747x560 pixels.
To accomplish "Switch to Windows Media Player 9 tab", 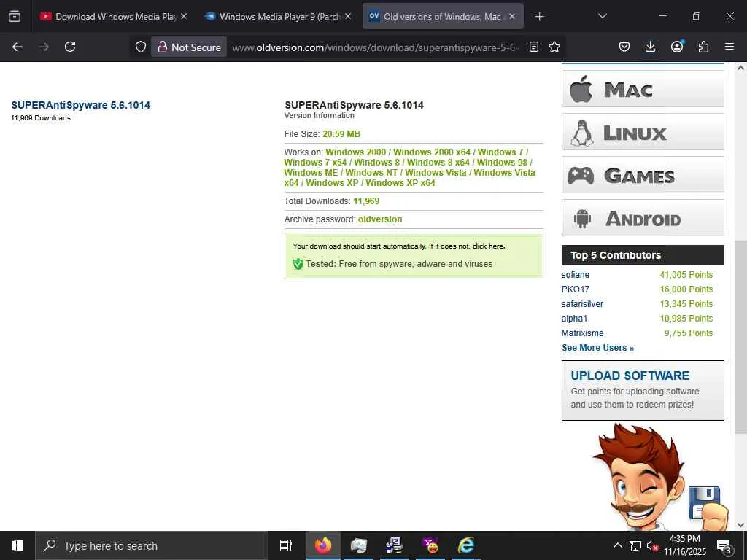I will click(276, 16).
